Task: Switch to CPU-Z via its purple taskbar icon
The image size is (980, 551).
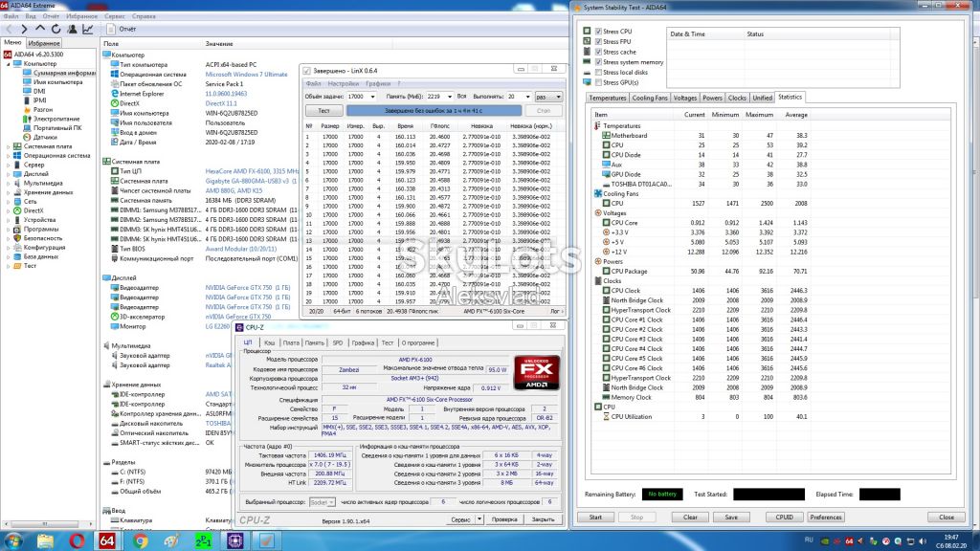Action: click(x=235, y=540)
